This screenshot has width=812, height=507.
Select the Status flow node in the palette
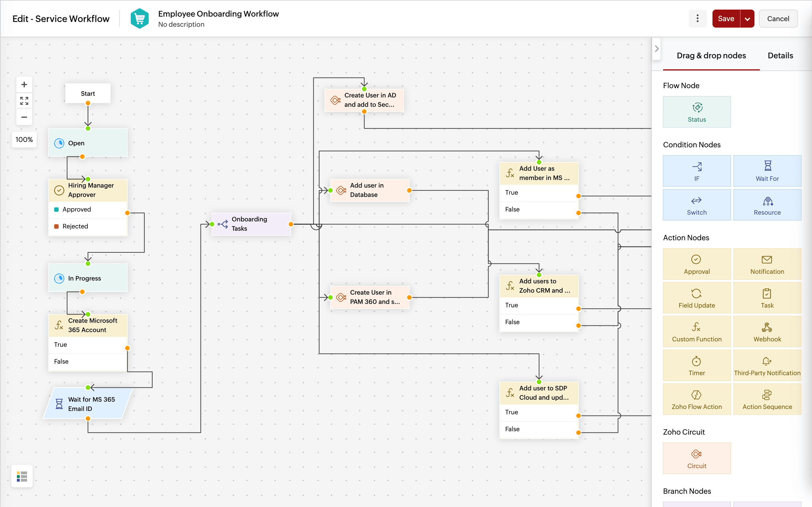(697, 112)
